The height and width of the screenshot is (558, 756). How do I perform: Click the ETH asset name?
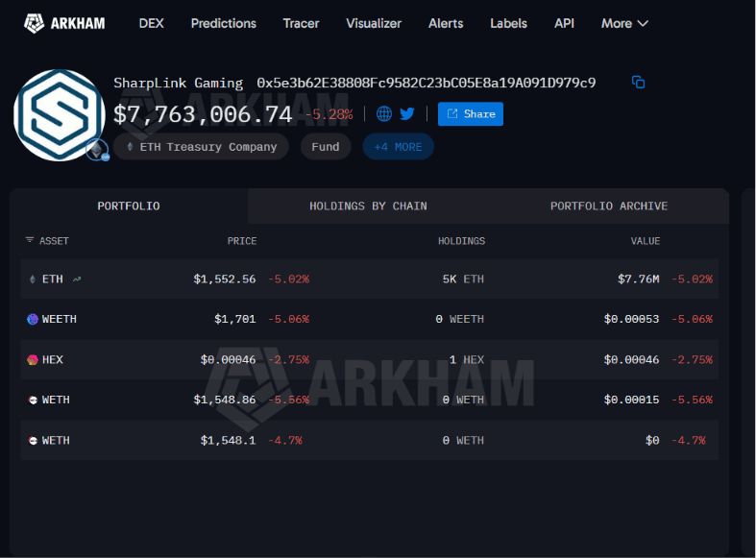[x=53, y=279]
